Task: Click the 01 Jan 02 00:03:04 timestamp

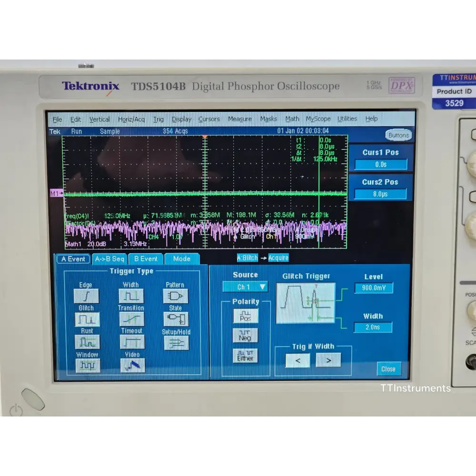Action: tap(303, 131)
